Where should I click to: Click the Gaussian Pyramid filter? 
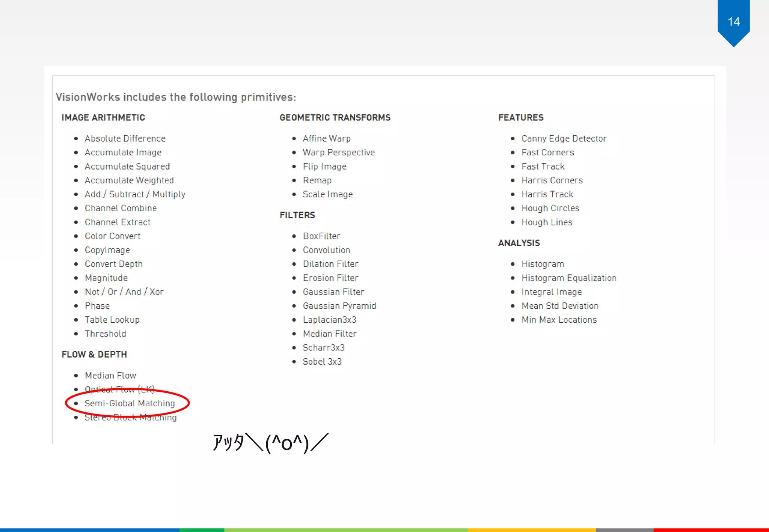coord(339,306)
